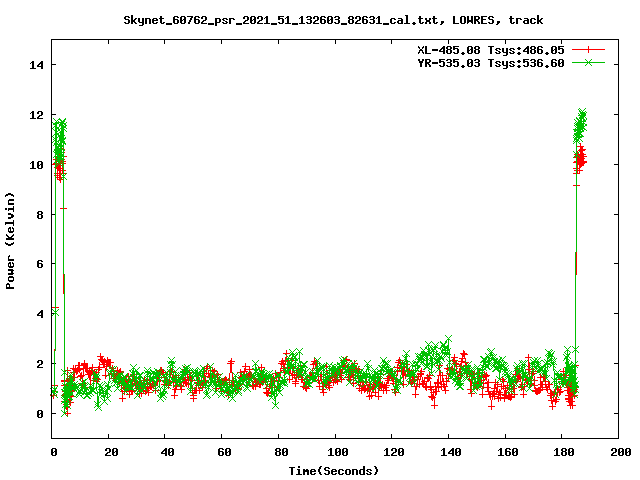The image size is (640, 480).
Task: Click the Power (Kelvin) axis label
Action: pyautogui.click(x=10, y=241)
